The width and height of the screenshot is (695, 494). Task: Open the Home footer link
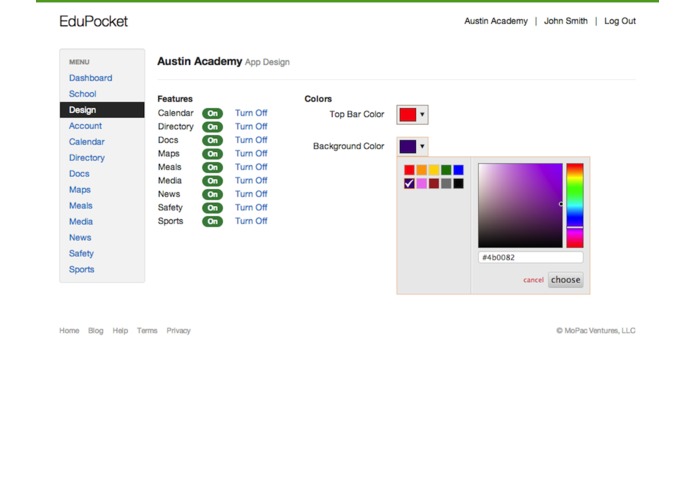coord(69,331)
